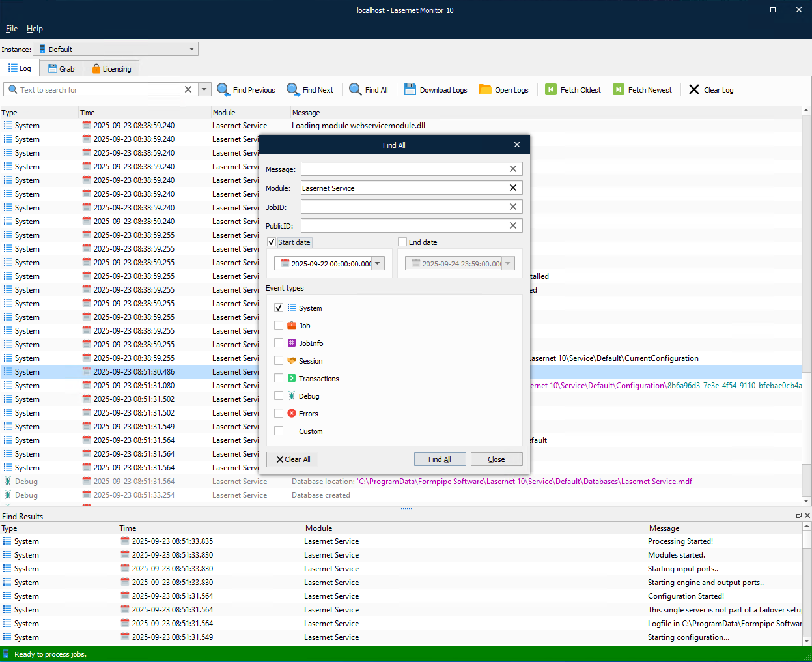This screenshot has height=662, width=812.
Task: Open the File menu
Action: pos(12,29)
